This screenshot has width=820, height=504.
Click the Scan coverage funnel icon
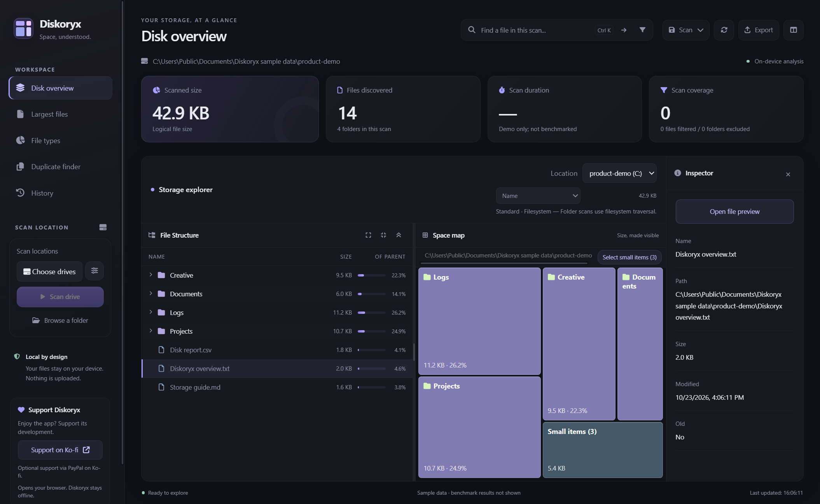664,90
